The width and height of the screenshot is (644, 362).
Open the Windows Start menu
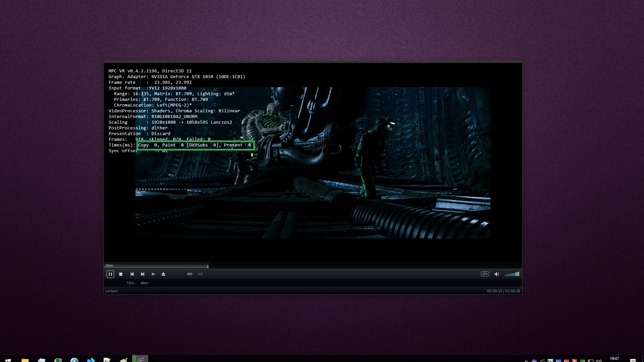click(x=8, y=360)
